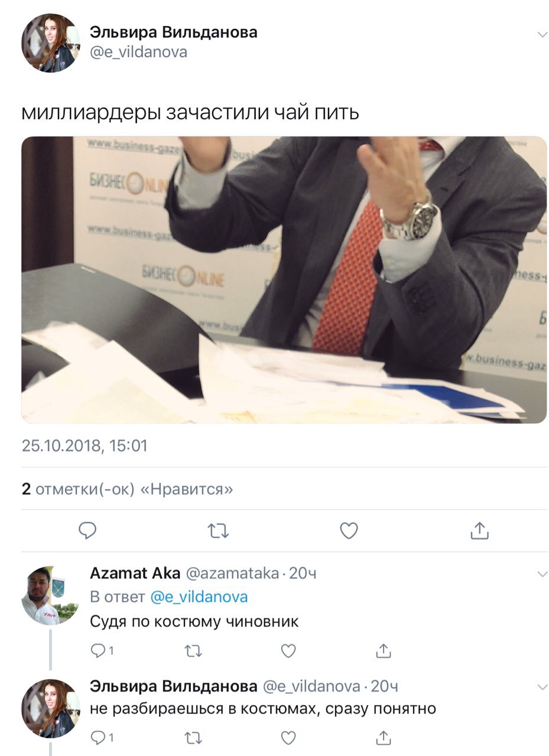Share Эльвира's bottom reply

pyautogui.click(x=384, y=737)
